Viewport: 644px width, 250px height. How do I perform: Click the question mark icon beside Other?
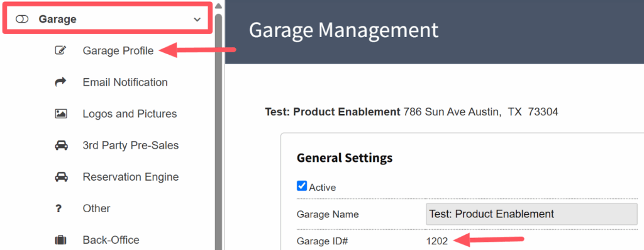pos(58,208)
